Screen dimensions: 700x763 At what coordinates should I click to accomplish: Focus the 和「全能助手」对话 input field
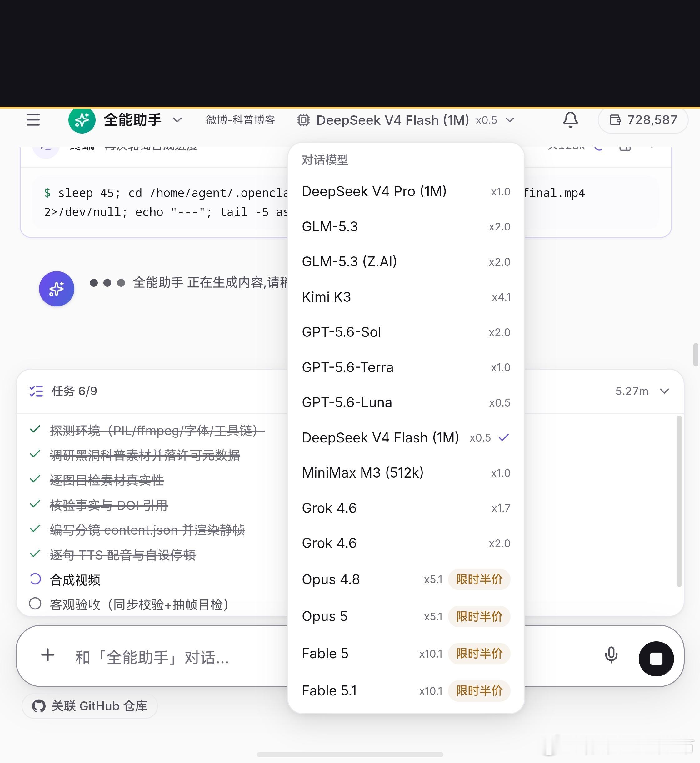tap(152, 657)
